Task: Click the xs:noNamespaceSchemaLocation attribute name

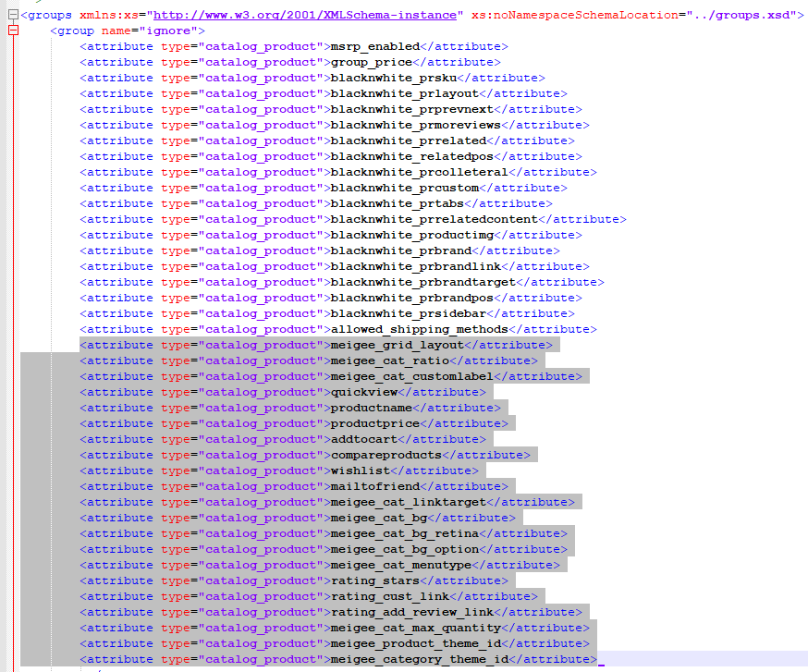Action: coord(574,15)
